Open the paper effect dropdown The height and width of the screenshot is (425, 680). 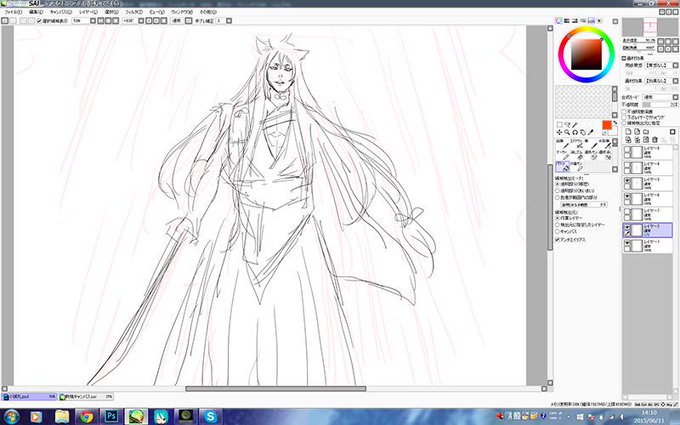(x=675, y=81)
